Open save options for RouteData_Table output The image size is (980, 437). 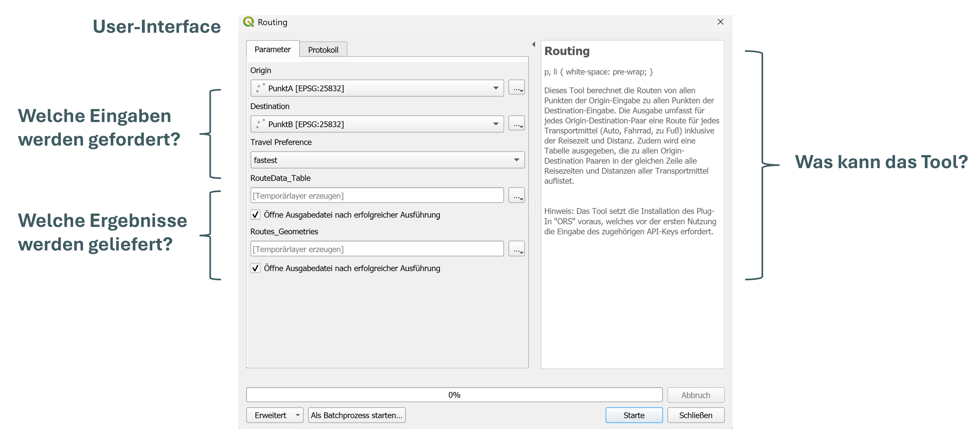click(516, 196)
